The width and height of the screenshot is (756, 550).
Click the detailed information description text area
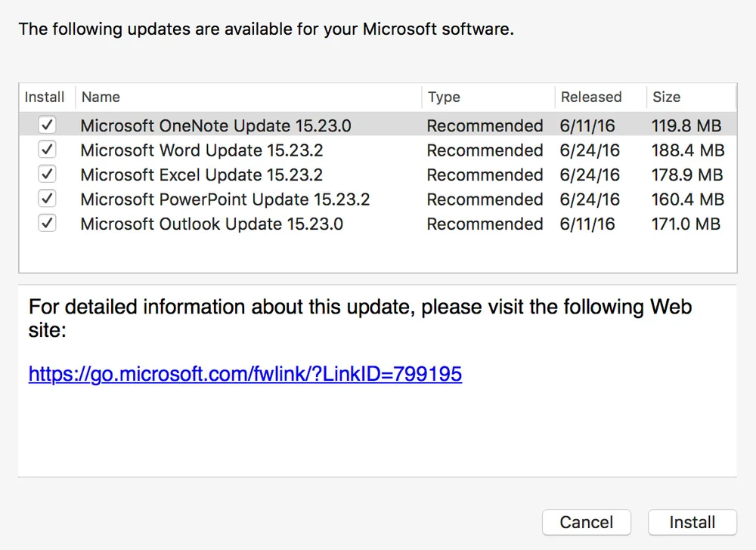pyautogui.click(x=360, y=319)
